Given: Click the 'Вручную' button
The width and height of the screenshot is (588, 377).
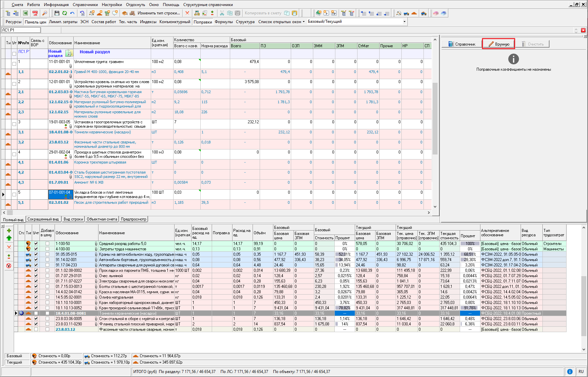Looking at the screenshot, I should point(499,44).
